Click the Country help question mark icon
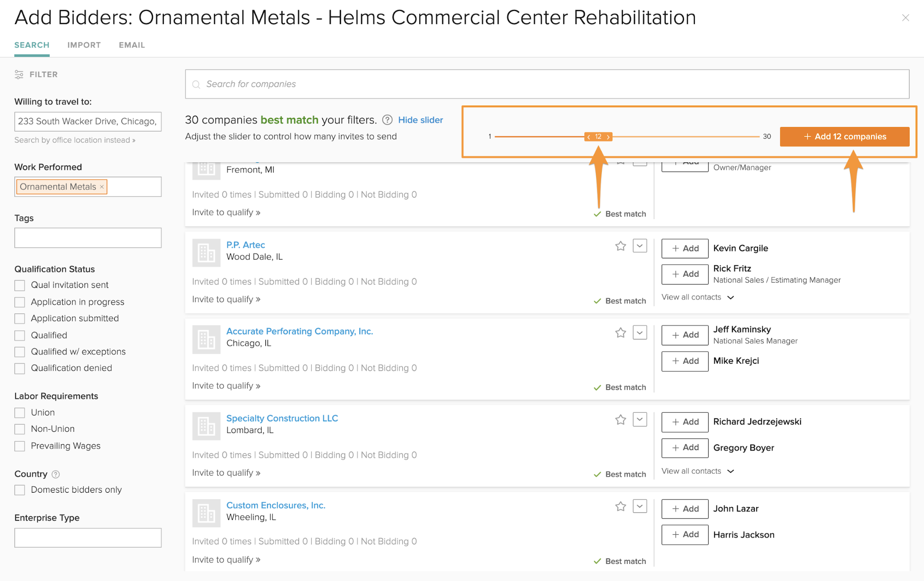The width and height of the screenshot is (924, 581). tap(55, 474)
